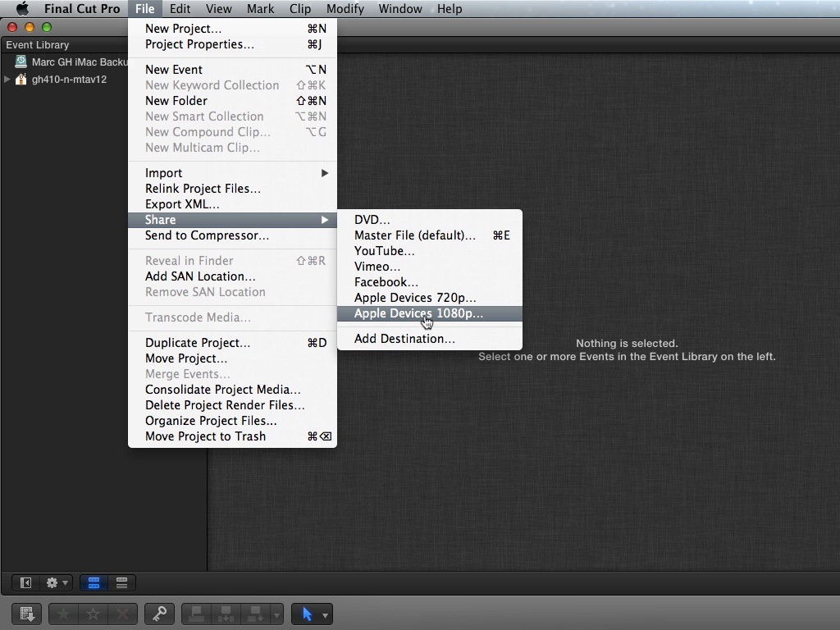Share to Vimeo

430,267
